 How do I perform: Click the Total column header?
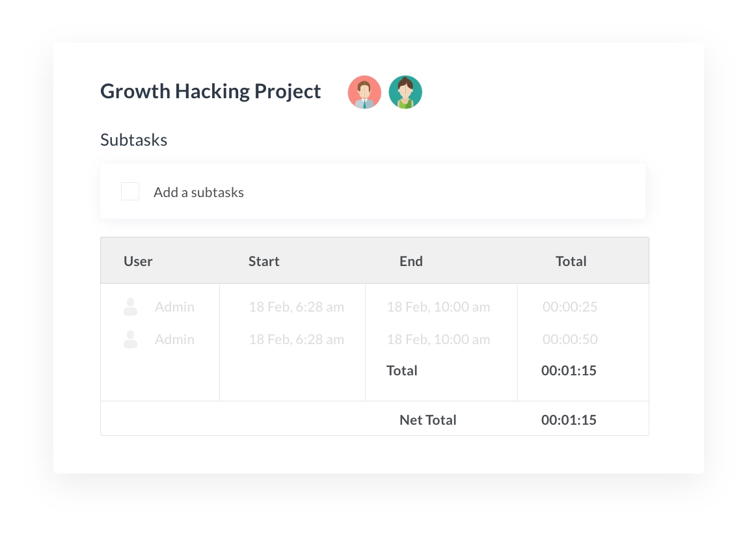click(571, 261)
